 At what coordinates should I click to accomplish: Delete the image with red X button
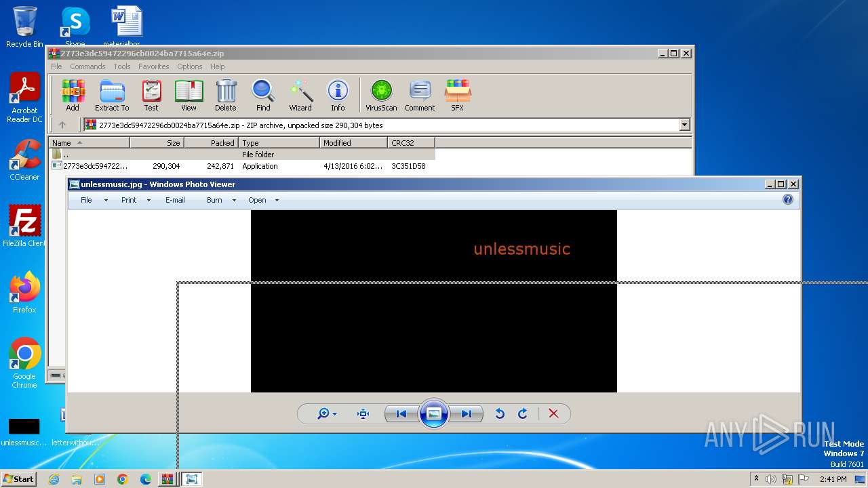coord(553,413)
